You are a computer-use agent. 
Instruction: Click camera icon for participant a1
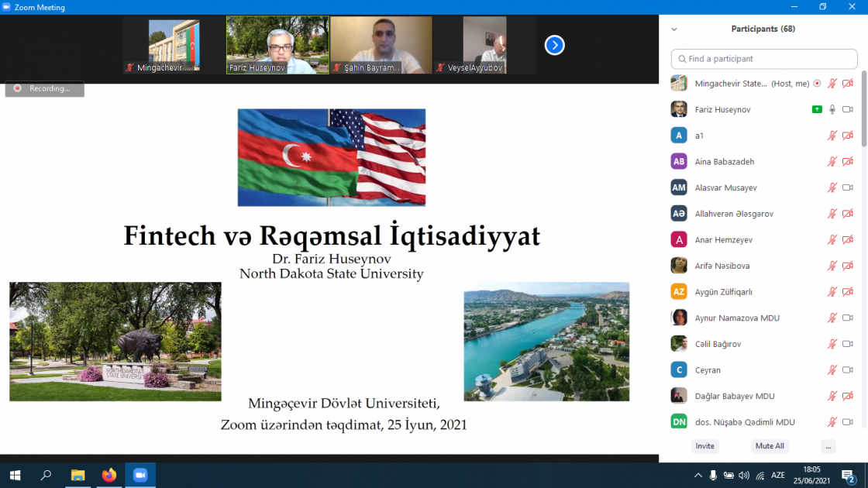[x=848, y=136]
